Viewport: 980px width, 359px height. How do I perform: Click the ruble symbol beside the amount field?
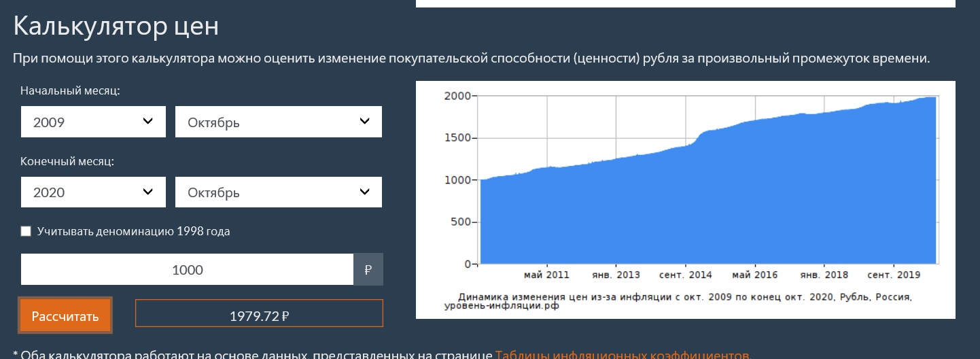[x=368, y=270]
